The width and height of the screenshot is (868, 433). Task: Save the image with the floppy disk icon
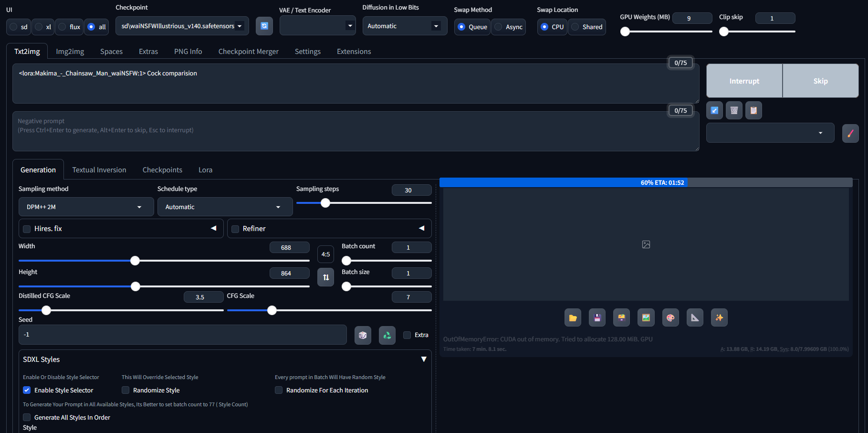coord(597,317)
